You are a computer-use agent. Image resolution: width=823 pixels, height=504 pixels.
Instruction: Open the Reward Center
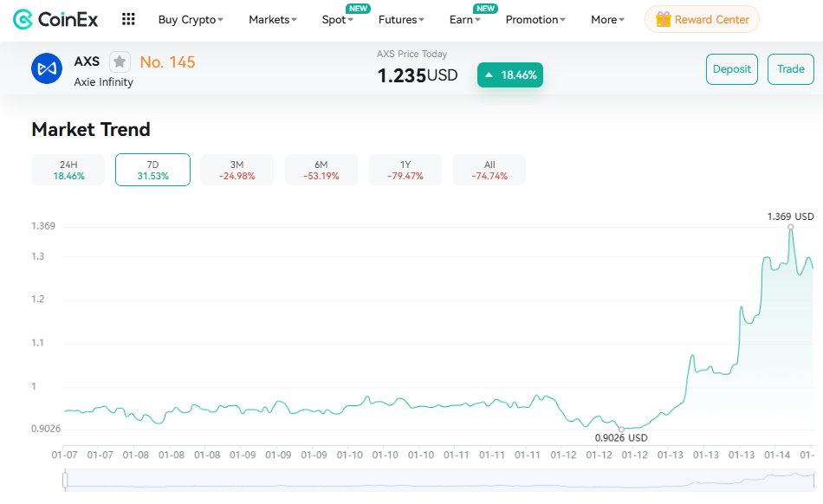pyautogui.click(x=702, y=19)
